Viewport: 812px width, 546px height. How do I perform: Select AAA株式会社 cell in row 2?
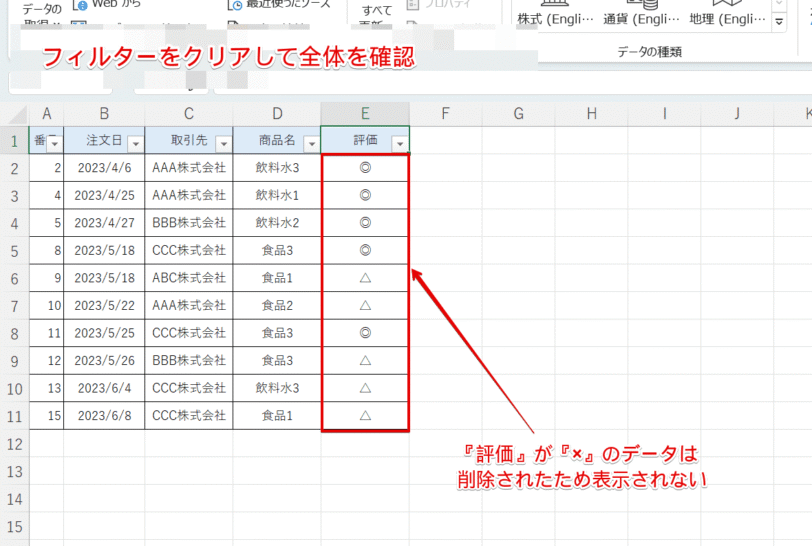[189, 168]
